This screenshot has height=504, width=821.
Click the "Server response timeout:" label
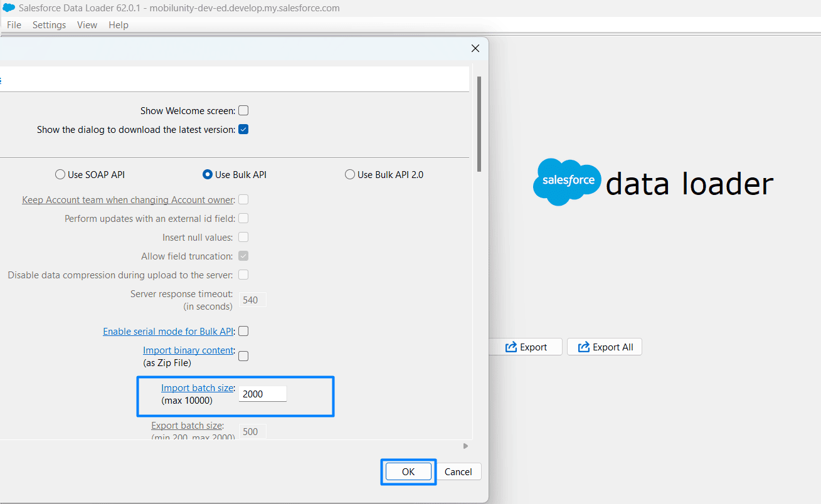coord(182,294)
